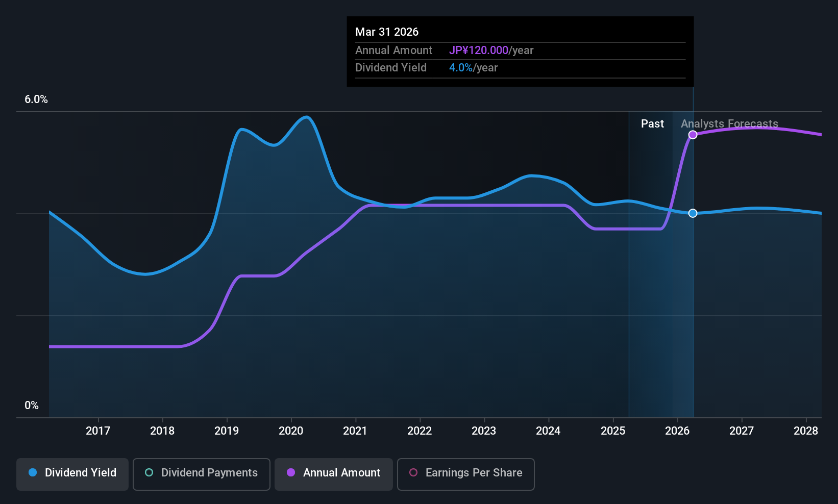Click the 6.0% y-axis label
Screen dimensions: 838x504
pos(36,99)
